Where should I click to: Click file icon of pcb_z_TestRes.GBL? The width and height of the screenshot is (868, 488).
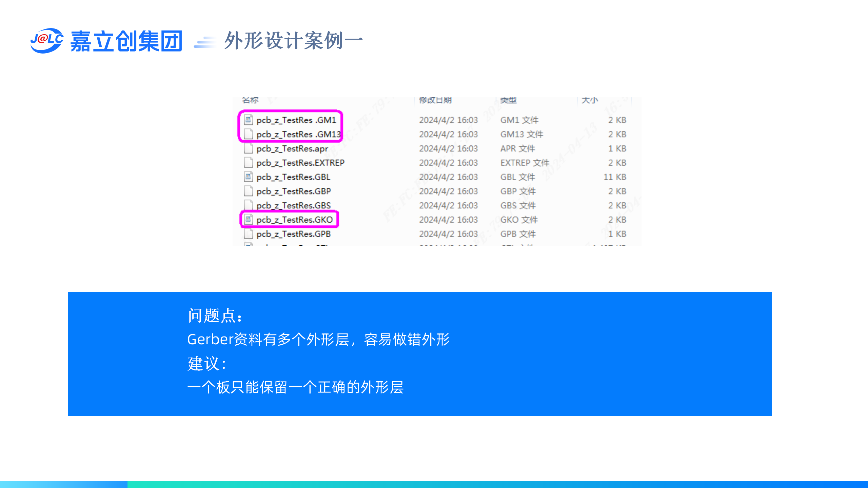[x=249, y=177]
